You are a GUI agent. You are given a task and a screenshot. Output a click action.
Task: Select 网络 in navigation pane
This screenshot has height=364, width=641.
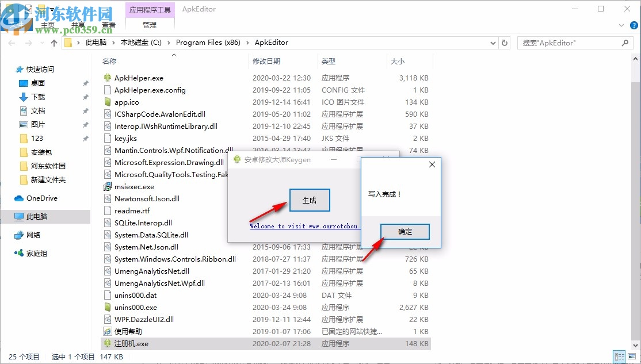pos(33,235)
